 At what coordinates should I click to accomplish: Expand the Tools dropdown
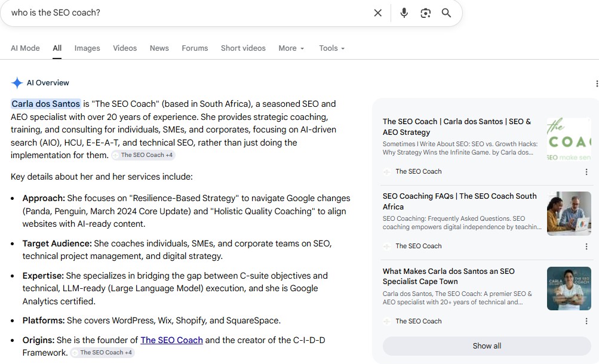331,48
